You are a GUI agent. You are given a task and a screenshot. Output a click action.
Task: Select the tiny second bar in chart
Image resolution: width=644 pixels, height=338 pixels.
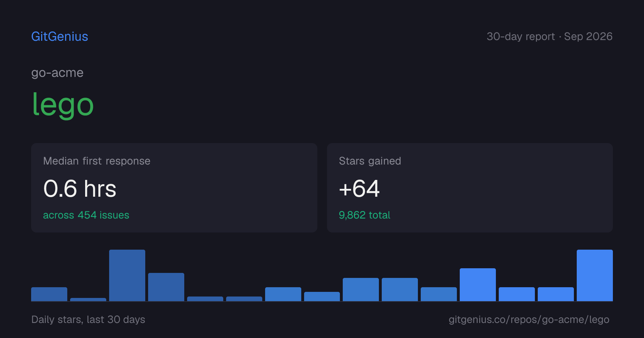[x=88, y=299]
